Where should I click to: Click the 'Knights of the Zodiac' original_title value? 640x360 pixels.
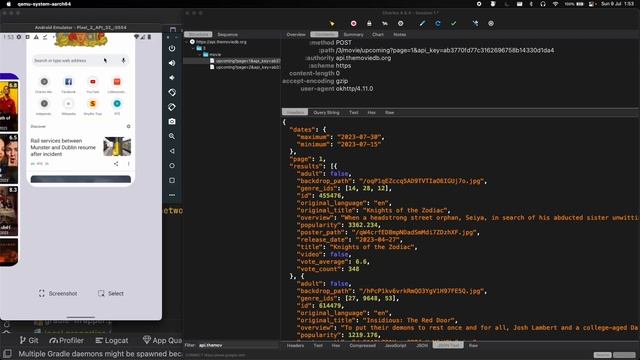[x=406, y=211]
